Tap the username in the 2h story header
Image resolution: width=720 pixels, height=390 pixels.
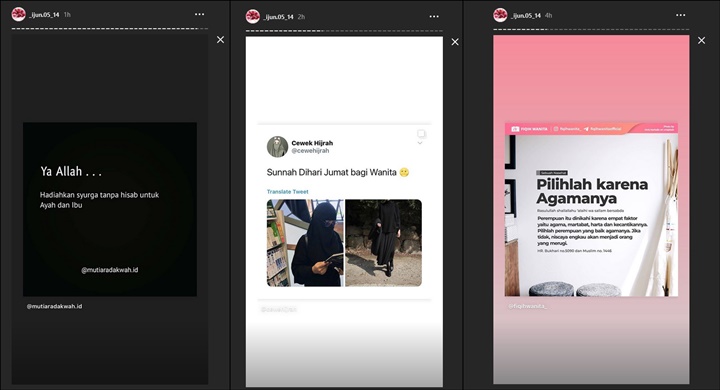point(279,17)
